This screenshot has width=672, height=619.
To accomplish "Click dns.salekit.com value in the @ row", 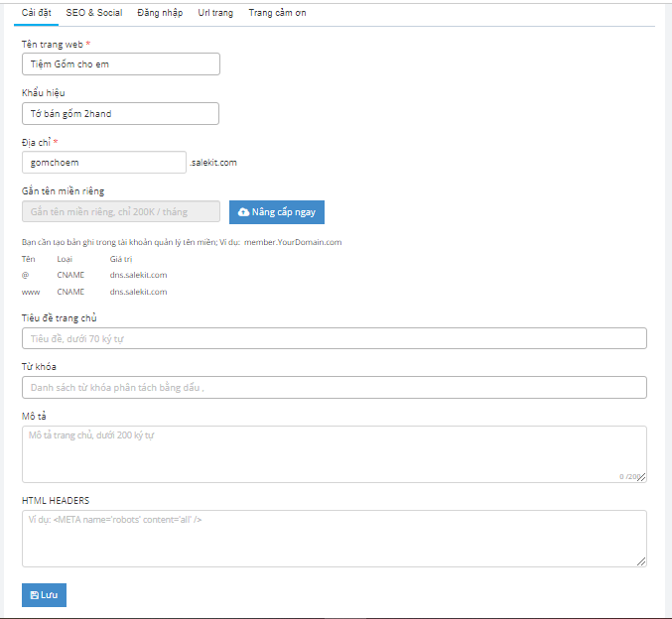I will pos(138,275).
